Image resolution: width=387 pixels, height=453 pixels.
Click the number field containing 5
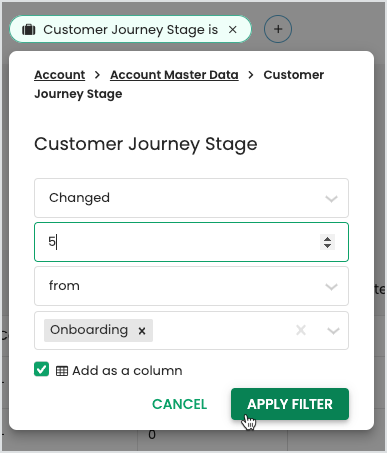[x=191, y=242]
